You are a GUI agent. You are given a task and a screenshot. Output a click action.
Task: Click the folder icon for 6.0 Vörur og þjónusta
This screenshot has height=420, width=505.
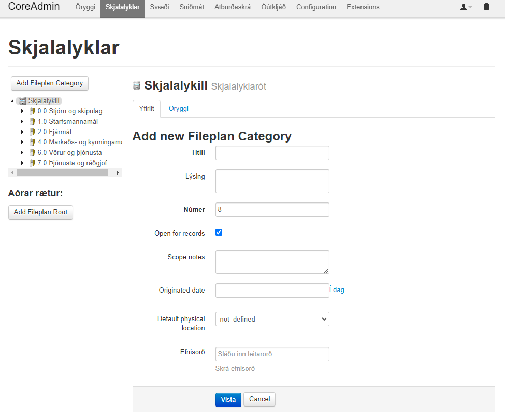(32, 153)
